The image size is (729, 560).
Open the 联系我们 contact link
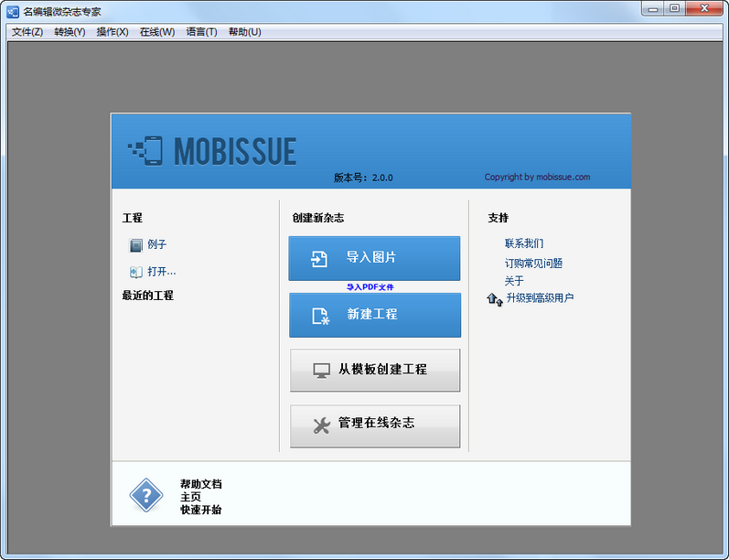523,244
